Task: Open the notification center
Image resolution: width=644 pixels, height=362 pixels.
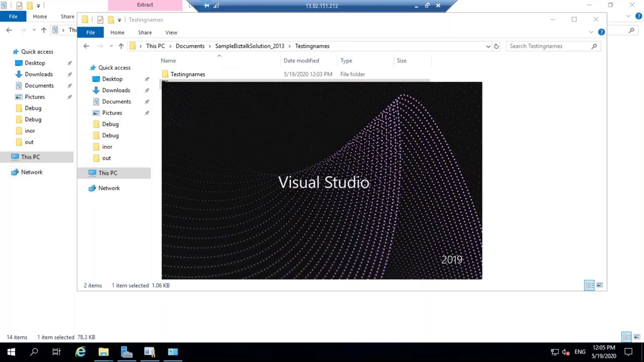Action: point(628,352)
